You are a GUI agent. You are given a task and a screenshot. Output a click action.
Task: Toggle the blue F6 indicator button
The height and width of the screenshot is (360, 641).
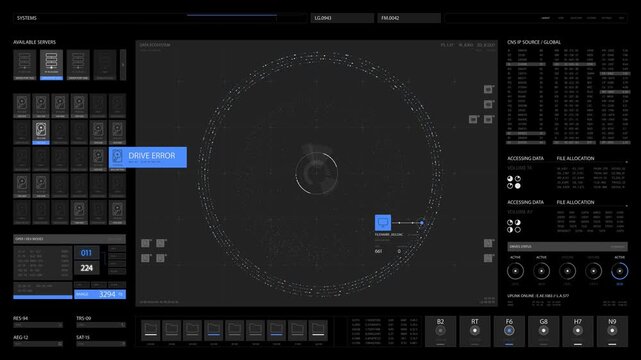click(x=509, y=331)
